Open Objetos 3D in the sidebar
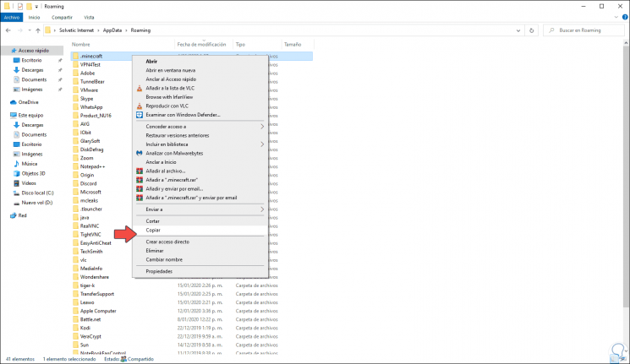 click(x=33, y=174)
